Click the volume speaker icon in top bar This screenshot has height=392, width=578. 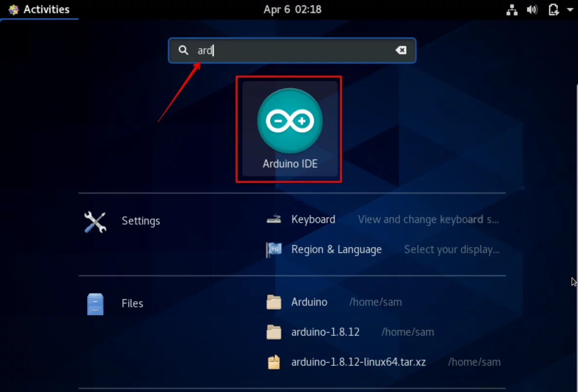point(532,10)
